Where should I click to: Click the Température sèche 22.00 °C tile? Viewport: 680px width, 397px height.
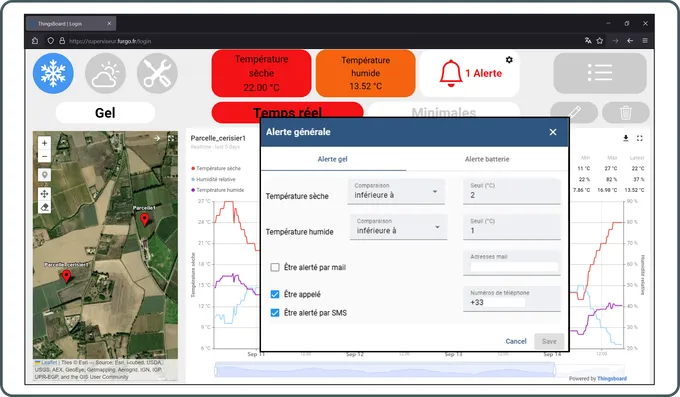(x=262, y=73)
